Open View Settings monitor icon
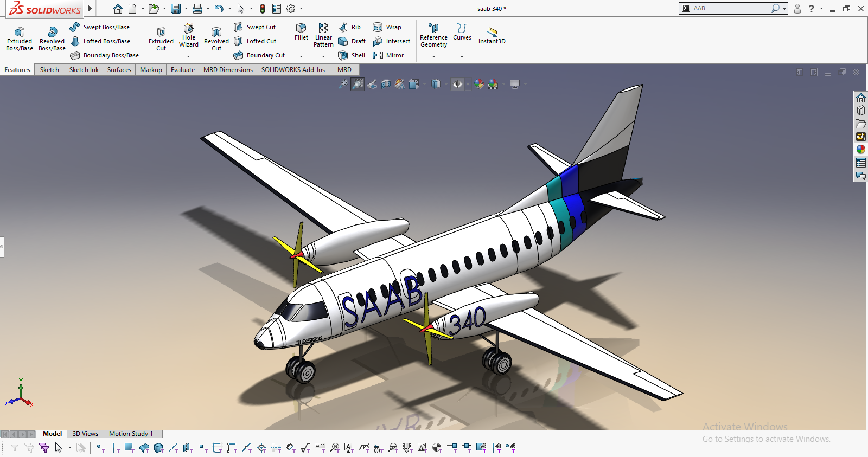 (x=515, y=84)
